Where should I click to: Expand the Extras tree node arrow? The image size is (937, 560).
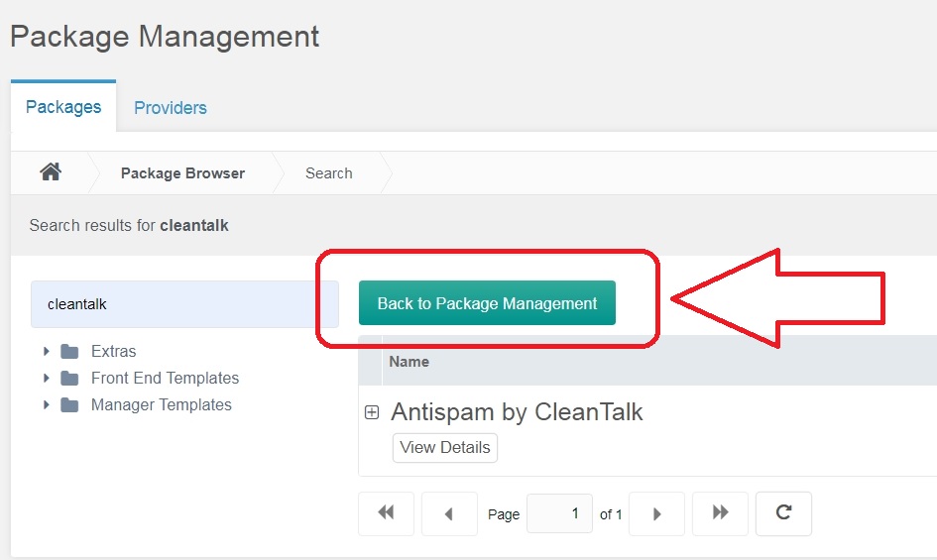tap(46, 352)
